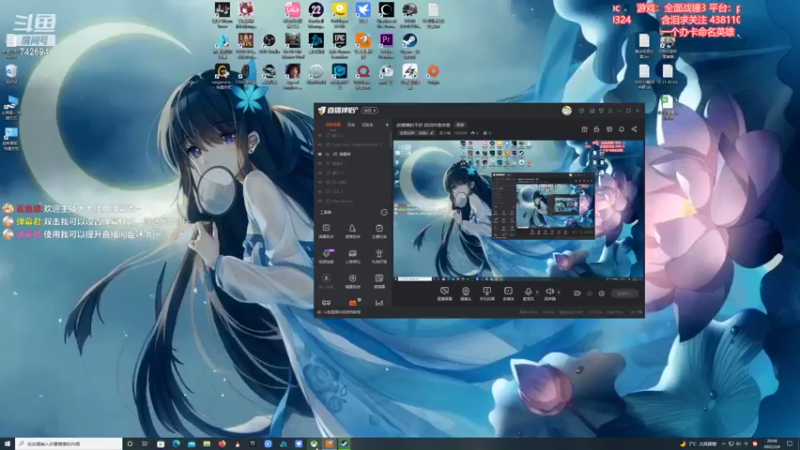
Task: Toggle the preview eye icon beside gear
Action: point(589,293)
